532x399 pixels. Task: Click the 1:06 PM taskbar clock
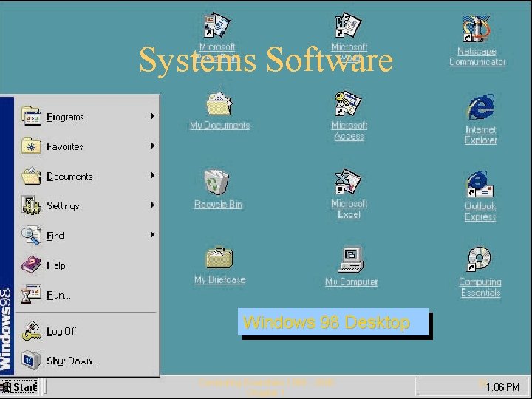[x=502, y=387]
